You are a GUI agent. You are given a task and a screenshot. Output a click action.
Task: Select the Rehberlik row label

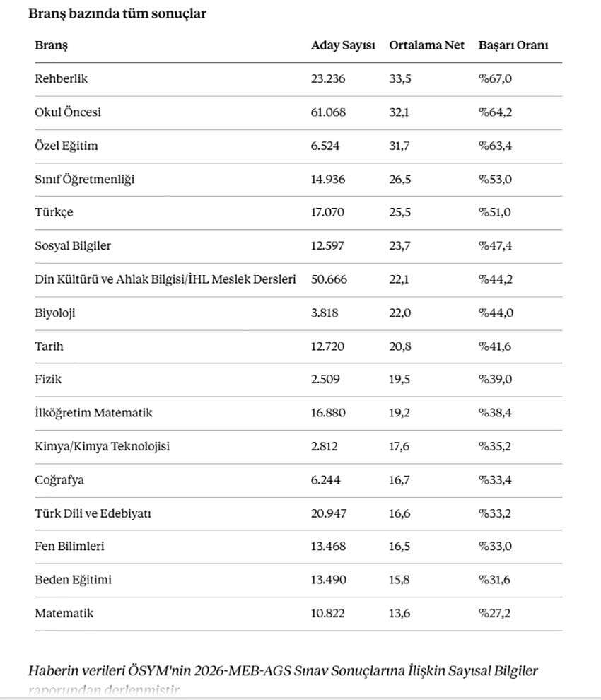pyautogui.click(x=62, y=78)
